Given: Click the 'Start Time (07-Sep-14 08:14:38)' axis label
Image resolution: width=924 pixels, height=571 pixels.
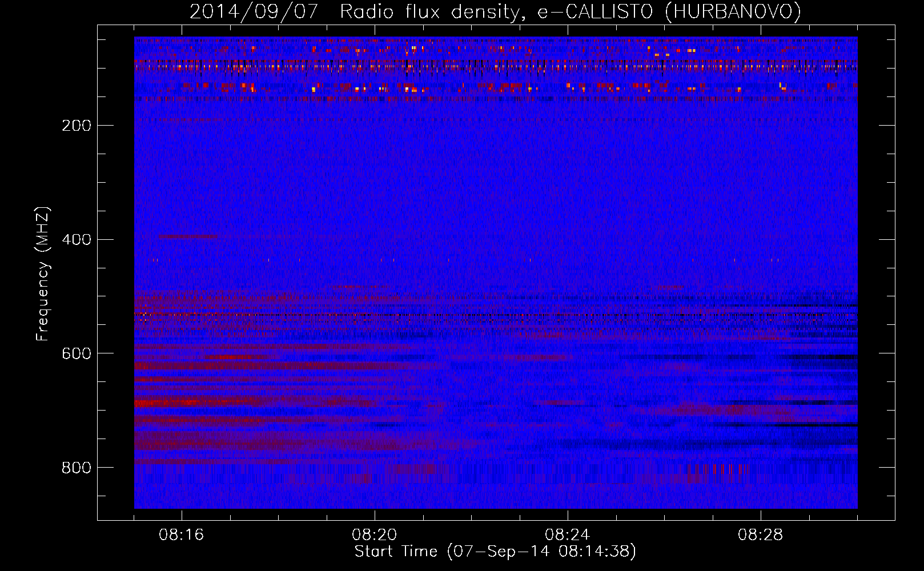Looking at the screenshot, I should point(495,552).
